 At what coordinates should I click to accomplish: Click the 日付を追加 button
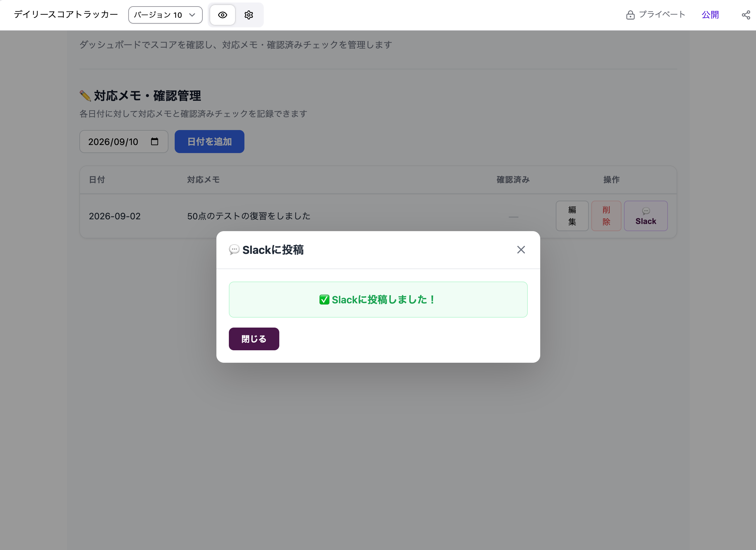click(x=209, y=142)
